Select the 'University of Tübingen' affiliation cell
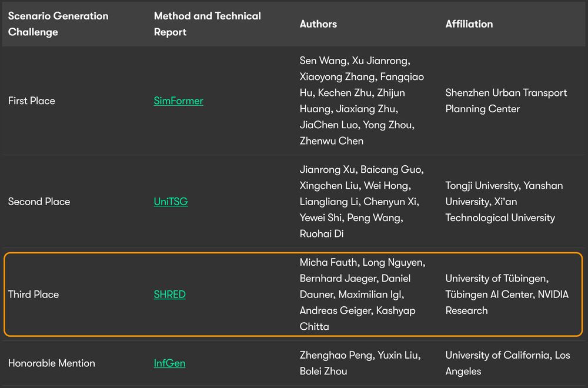This screenshot has height=388, width=588. (x=507, y=295)
